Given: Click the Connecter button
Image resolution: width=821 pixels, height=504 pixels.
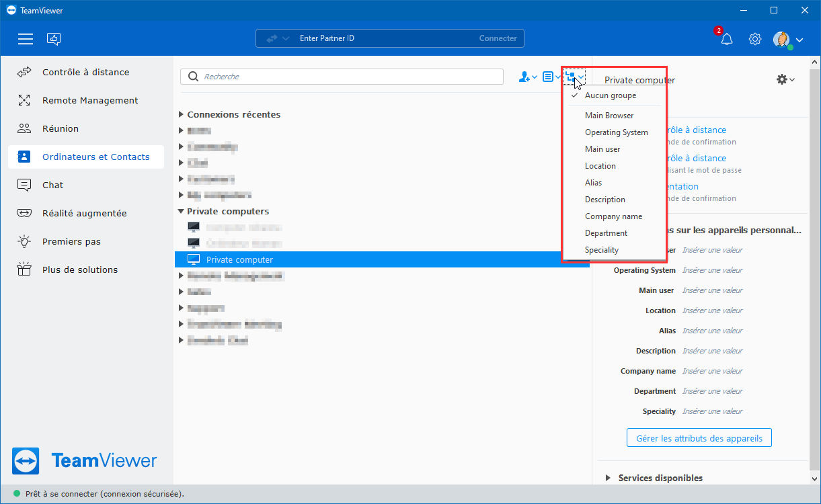Looking at the screenshot, I should click(x=498, y=38).
